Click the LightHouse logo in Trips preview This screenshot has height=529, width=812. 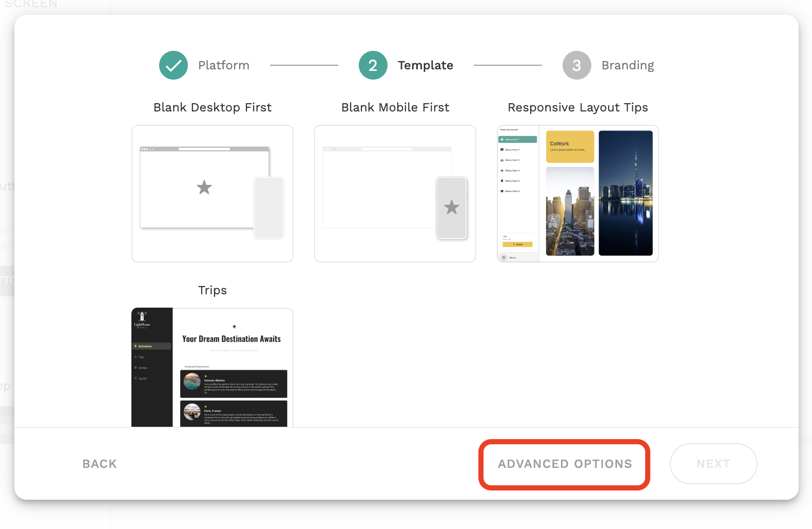click(142, 318)
